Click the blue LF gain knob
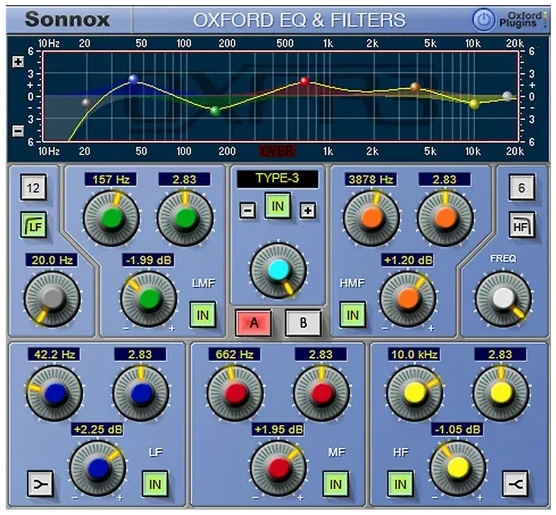 (x=98, y=468)
